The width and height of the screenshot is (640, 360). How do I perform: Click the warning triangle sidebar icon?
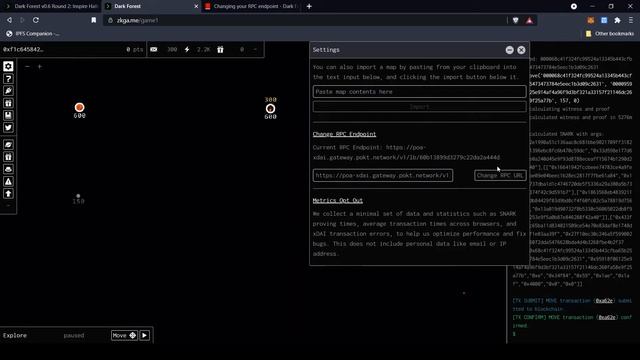[8, 181]
